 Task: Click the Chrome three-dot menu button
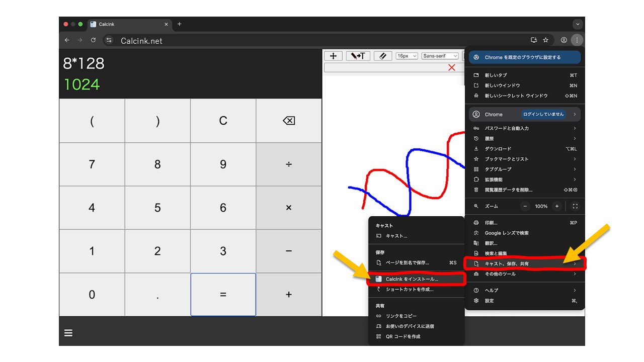pyautogui.click(x=577, y=40)
